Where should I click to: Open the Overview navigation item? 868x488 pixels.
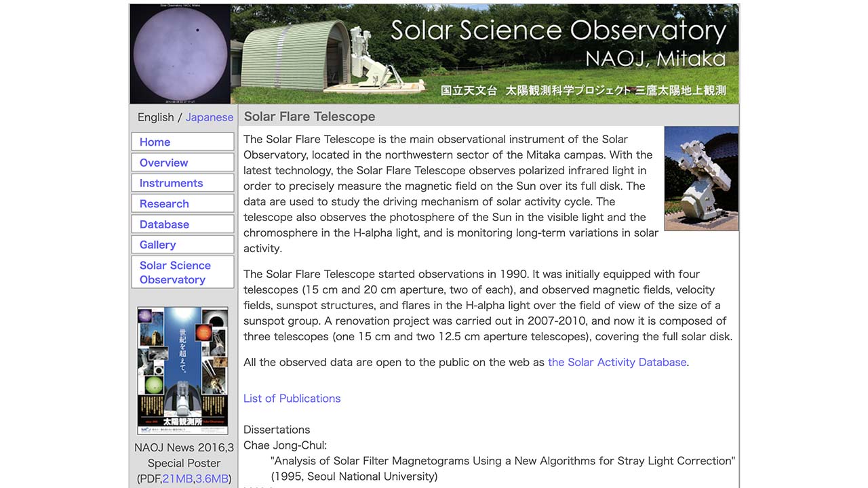tap(163, 163)
